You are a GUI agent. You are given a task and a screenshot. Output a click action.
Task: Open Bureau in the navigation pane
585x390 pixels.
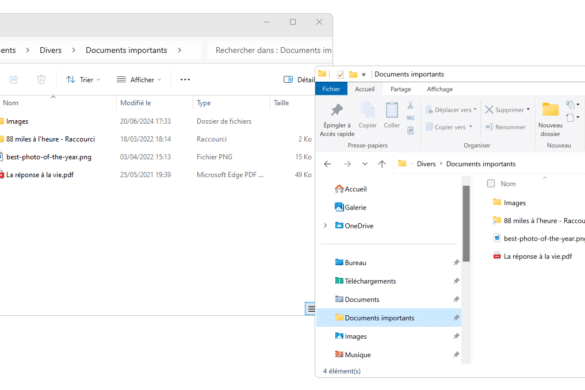[x=350, y=262]
